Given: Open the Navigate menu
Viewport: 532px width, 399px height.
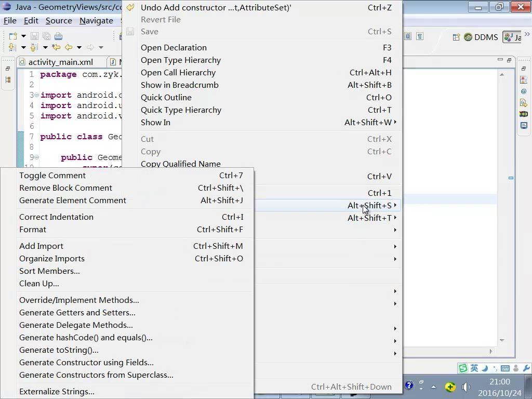Looking at the screenshot, I should (x=96, y=21).
